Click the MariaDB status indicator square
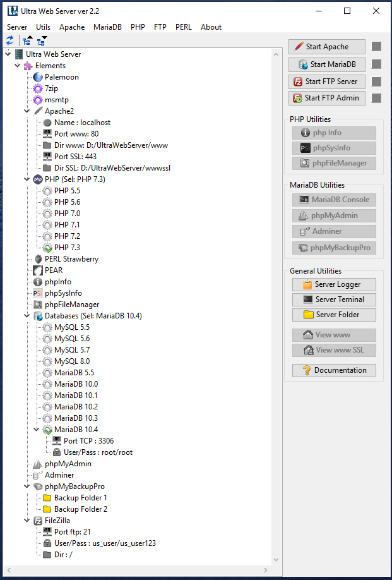This screenshot has width=392, height=580. [376, 64]
